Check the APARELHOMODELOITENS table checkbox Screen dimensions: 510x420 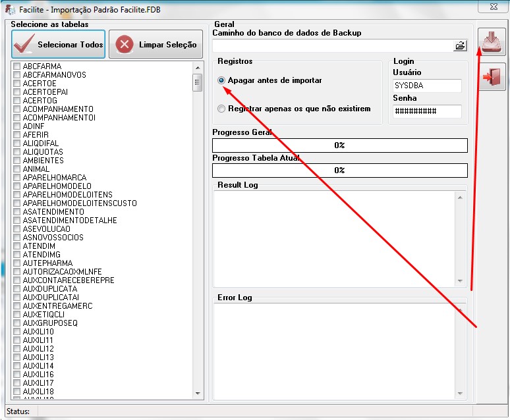[x=16, y=195]
